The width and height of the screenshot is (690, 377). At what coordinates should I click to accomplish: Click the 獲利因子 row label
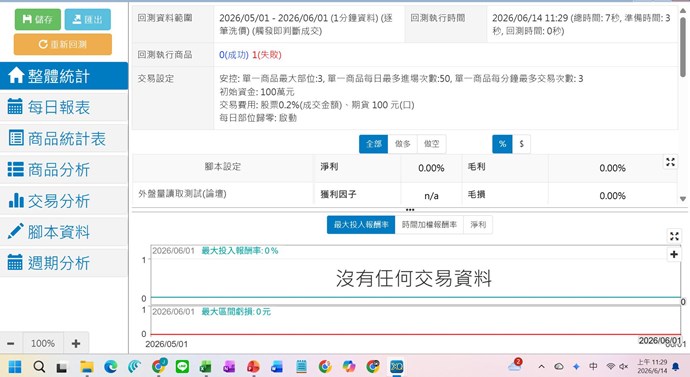(338, 194)
